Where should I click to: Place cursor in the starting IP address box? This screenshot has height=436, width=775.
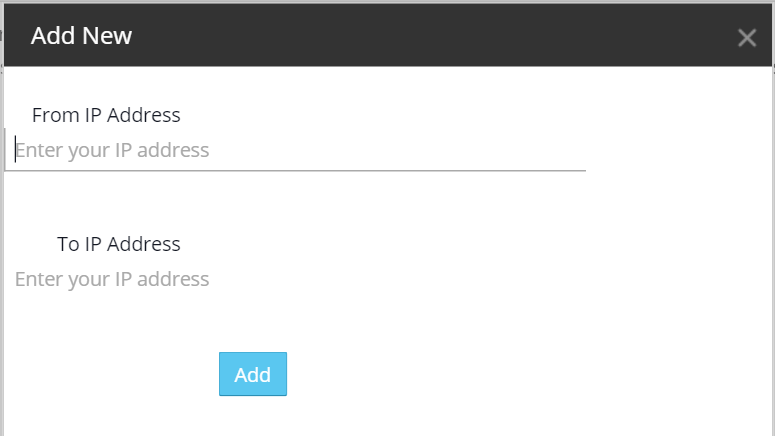point(296,151)
